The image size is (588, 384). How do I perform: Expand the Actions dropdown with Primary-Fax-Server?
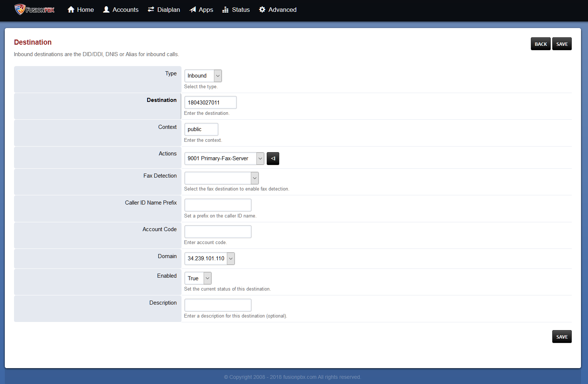click(224, 158)
